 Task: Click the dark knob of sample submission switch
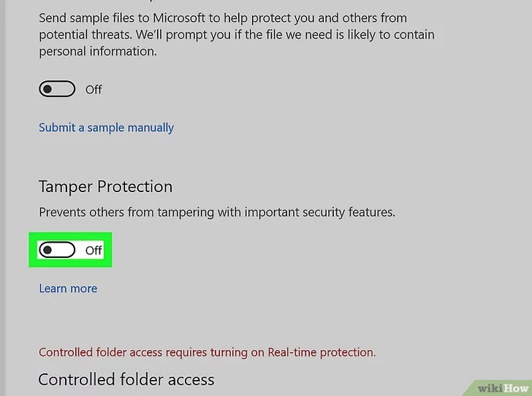pyautogui.click(x=47, y=89)
